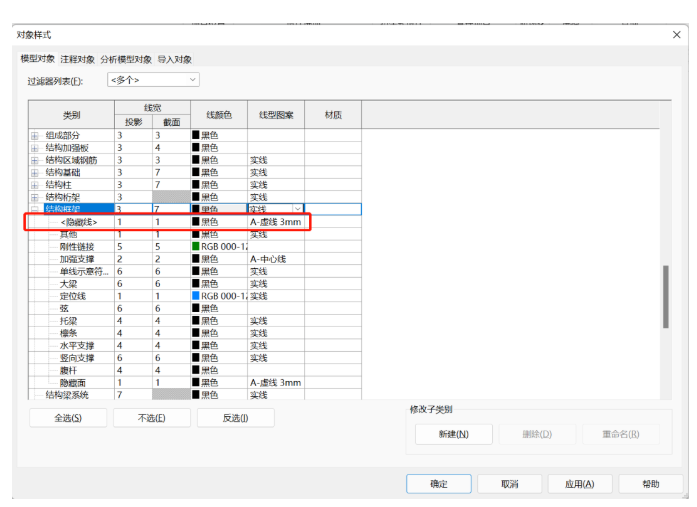Image resolution: width=697 pixels, height=507 pixels.
Task: Select the <隐藏线> subcategory row
Action: coord(79,222)
